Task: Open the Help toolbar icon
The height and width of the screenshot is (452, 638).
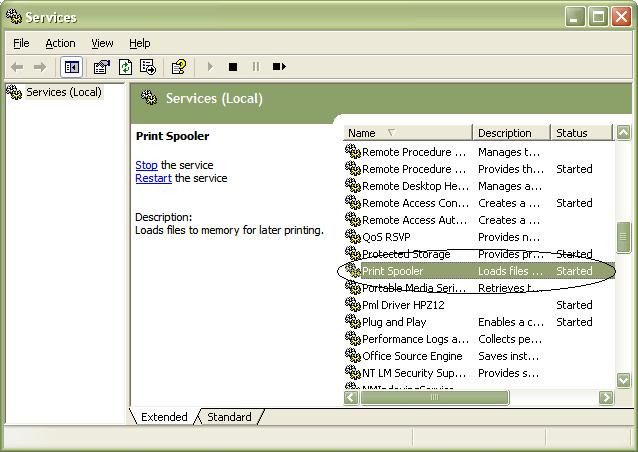Action: point(179,67)
